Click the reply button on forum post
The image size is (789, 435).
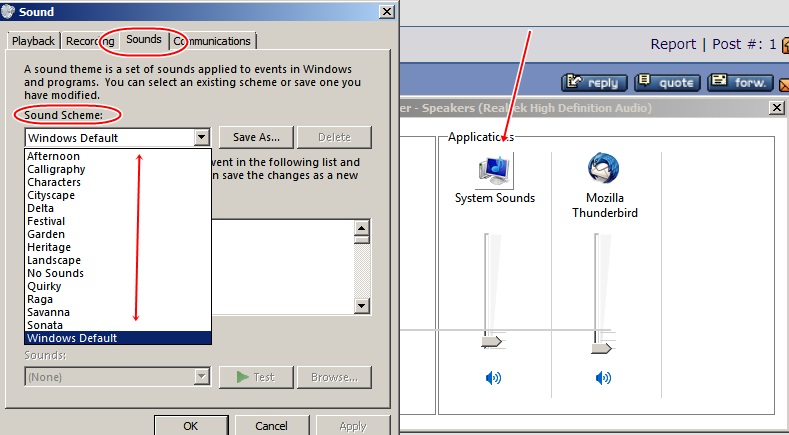(x=594, y=83)
